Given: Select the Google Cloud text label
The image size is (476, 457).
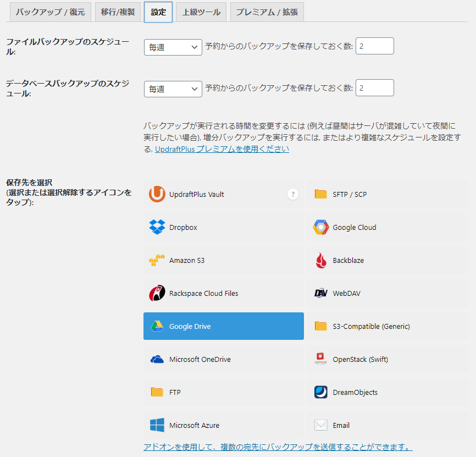Looking at the screenshot, I should click(x=355, y=228).
